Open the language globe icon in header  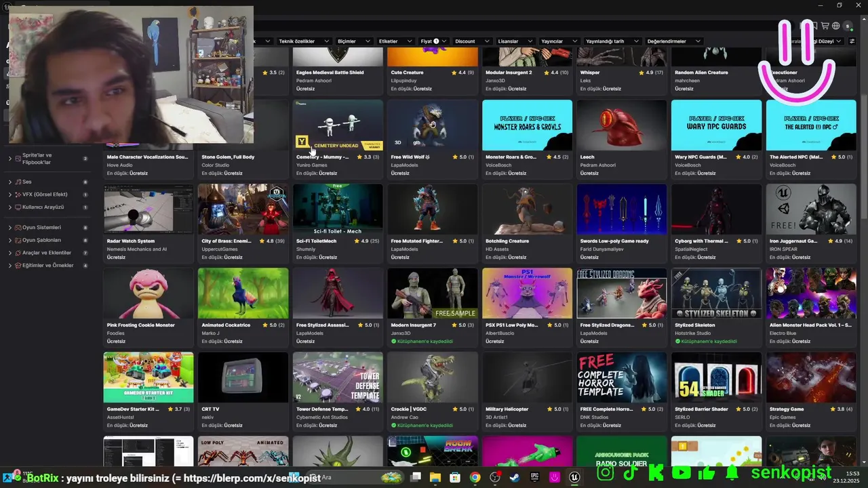click(x=836, y=26)
